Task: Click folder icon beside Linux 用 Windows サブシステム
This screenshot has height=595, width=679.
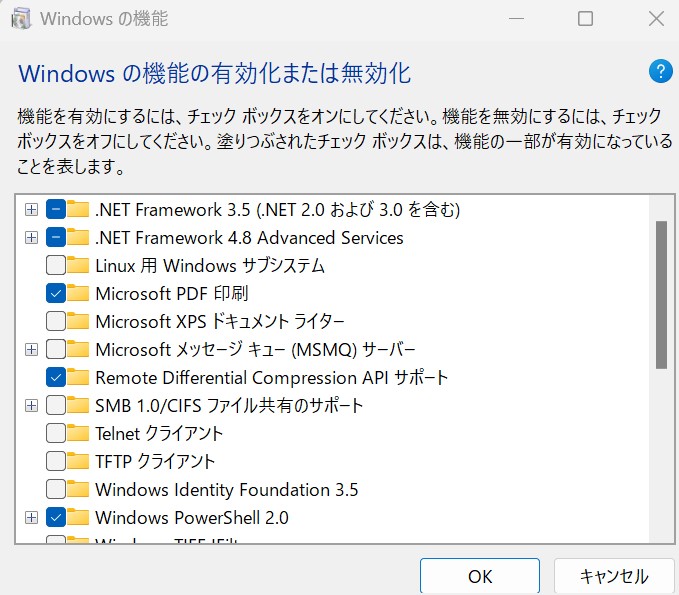Action: tap(79, 266)
